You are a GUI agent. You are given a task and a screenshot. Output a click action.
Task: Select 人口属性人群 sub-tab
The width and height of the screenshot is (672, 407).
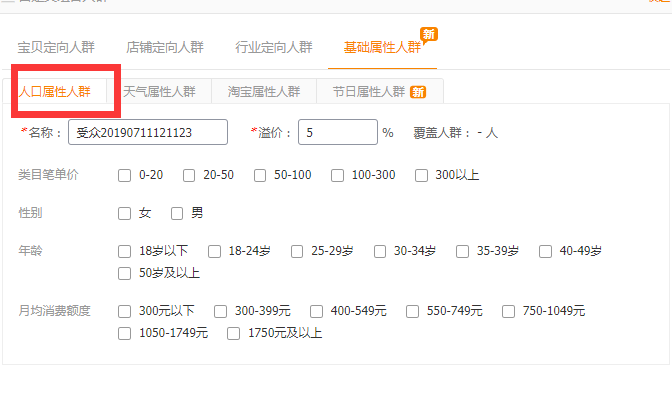click(55, 91)
